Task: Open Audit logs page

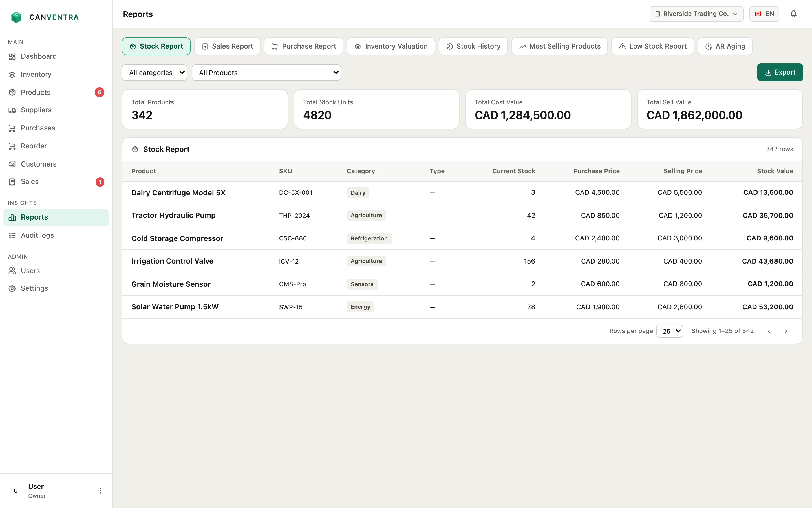Action: pyautogui.click(x=56, y=236)
